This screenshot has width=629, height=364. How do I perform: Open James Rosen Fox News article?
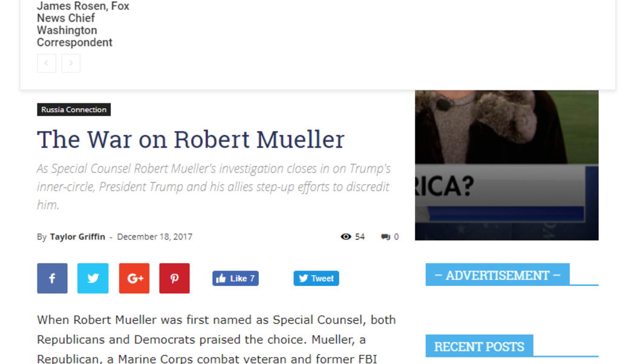tap(83, 24)
